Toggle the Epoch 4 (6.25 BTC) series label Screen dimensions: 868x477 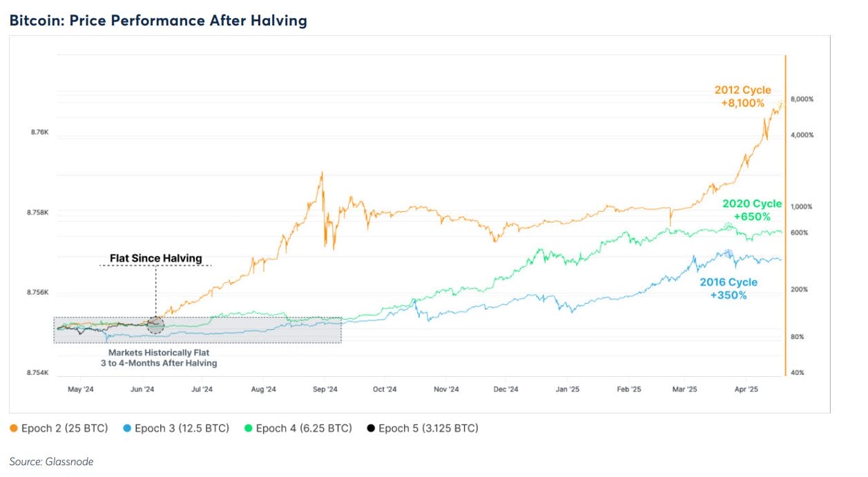pos(304,429)
